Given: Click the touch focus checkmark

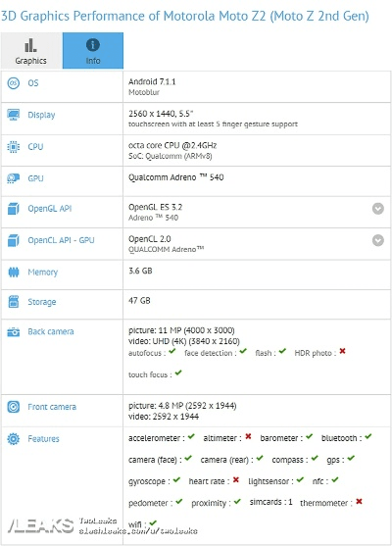Looking at the screenshot, I should [x=178, y=372].
